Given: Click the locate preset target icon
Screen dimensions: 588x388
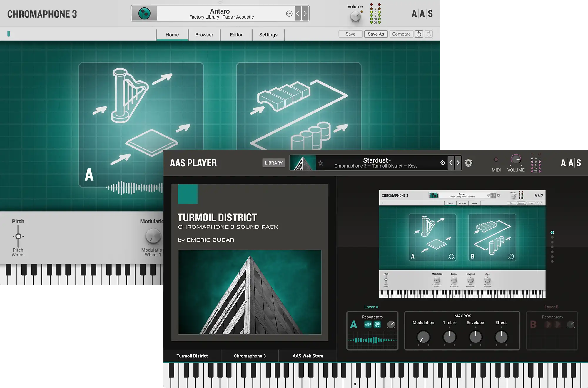Looking at the screenshot, I should click(442, 163).
